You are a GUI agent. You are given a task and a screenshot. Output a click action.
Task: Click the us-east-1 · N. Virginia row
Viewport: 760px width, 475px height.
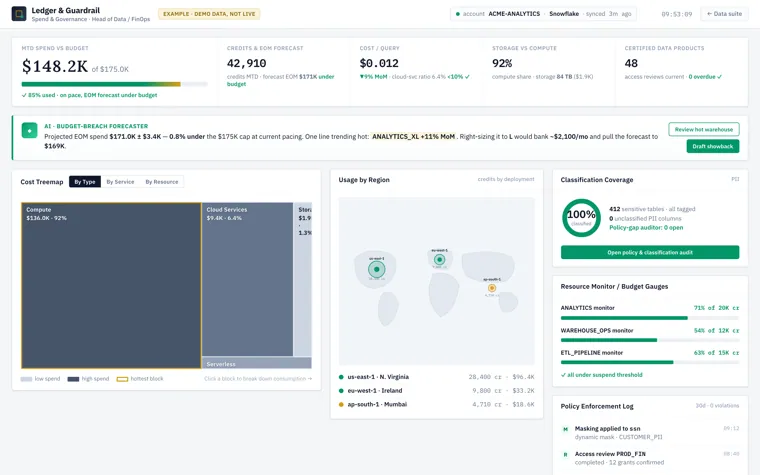coord(436,377)
